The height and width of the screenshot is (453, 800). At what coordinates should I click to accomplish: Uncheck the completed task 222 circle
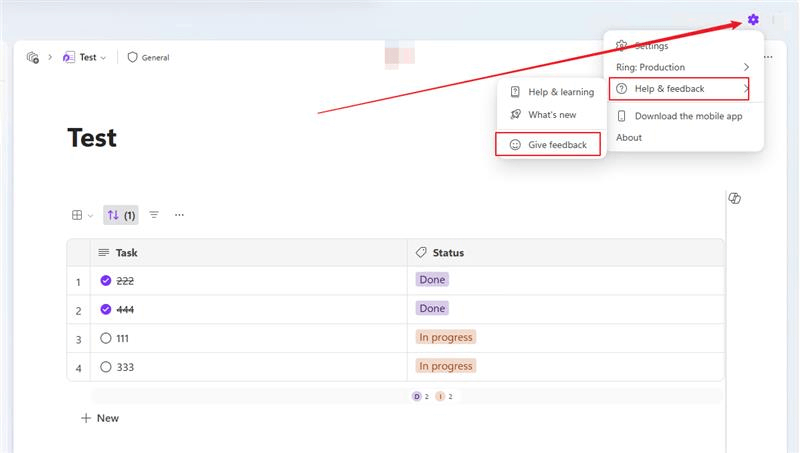[106, 281]
